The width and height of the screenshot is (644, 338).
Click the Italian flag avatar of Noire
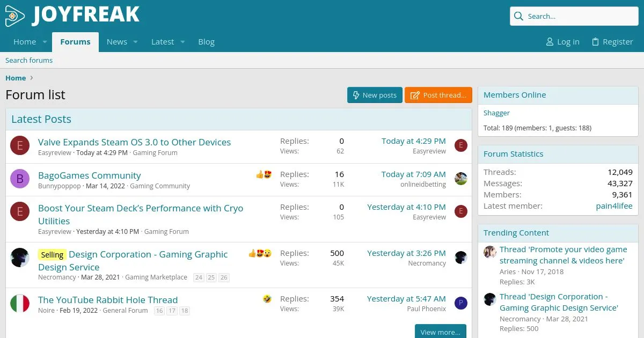tap(20, 303)
